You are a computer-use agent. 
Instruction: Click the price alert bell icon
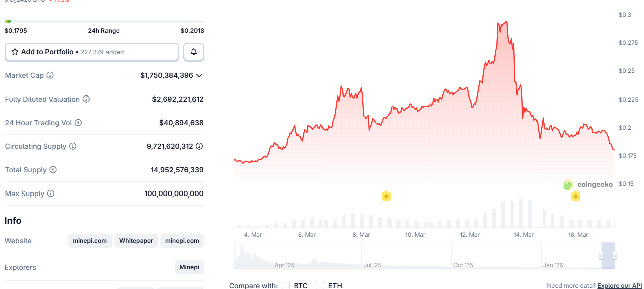point(194,52)
